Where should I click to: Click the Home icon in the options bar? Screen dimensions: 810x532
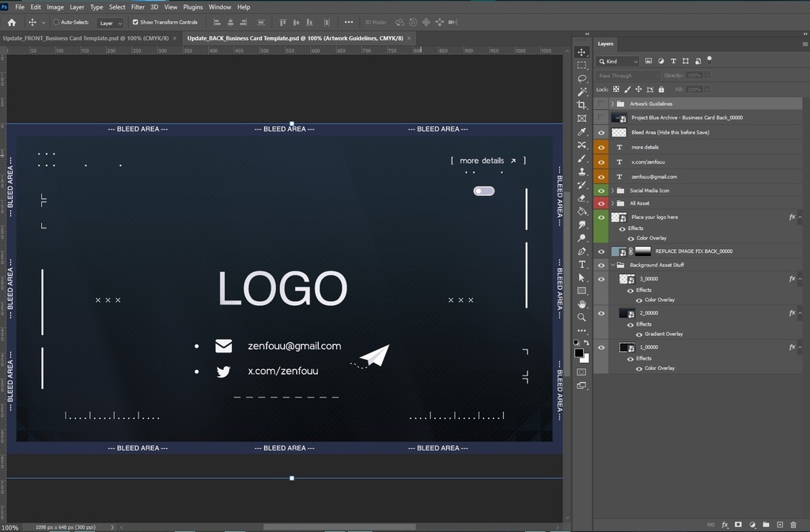[11, 22]
